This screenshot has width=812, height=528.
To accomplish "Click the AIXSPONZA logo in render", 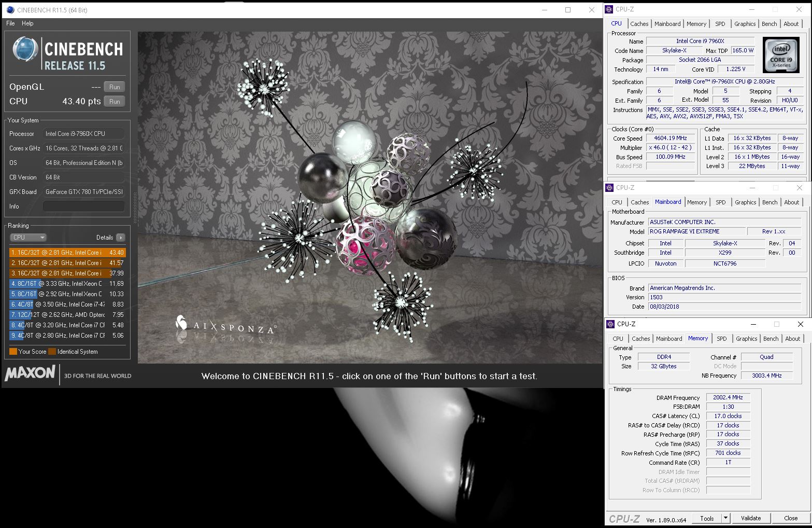I will coord(225,326).
